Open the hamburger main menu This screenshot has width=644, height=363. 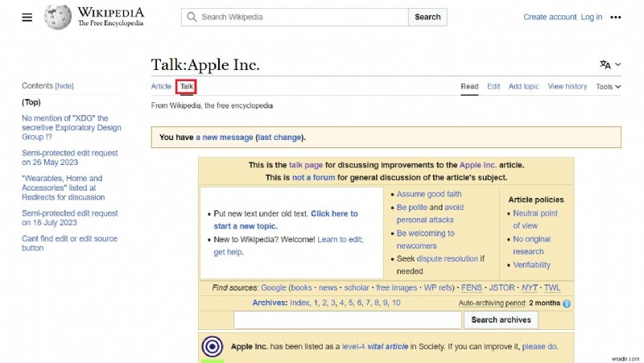pos(27,17)
